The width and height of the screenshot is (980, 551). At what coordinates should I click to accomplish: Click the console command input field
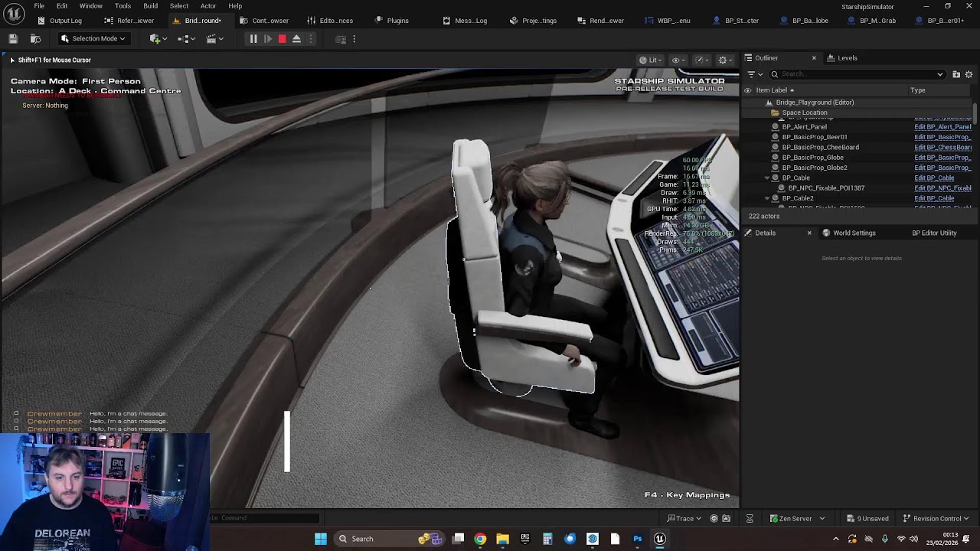(x=264, y=518)
